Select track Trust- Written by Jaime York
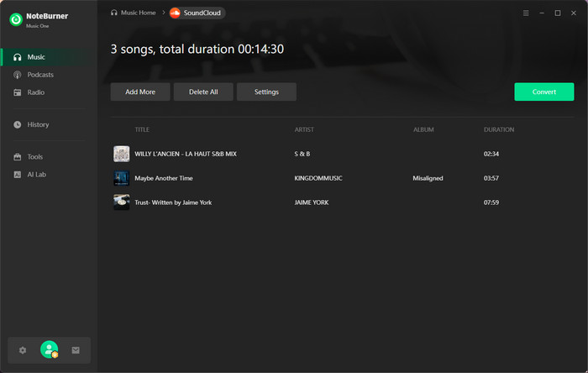The width and height of the screenshot is (588, 373). coord(173,202)
